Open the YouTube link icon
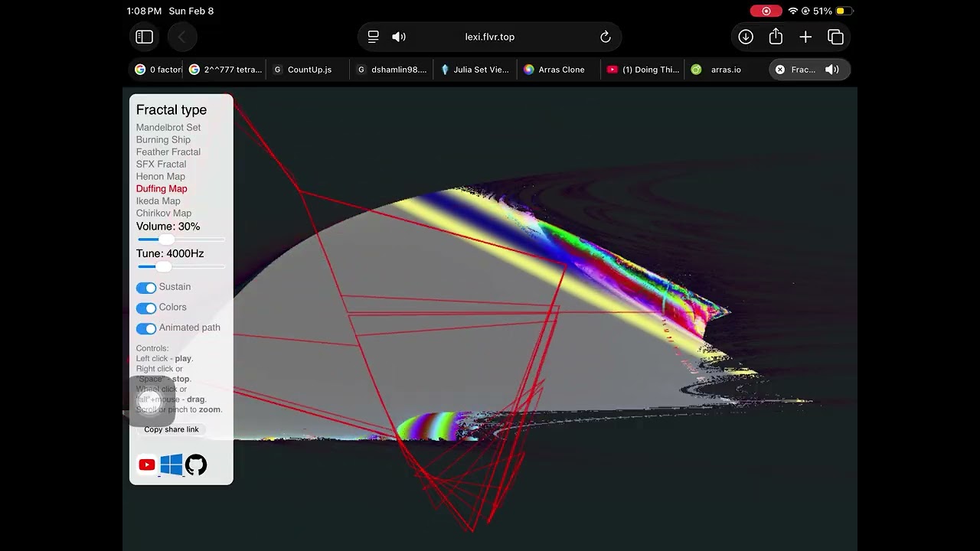The width and height of the screenshot is (980, 551). [146, 465]
